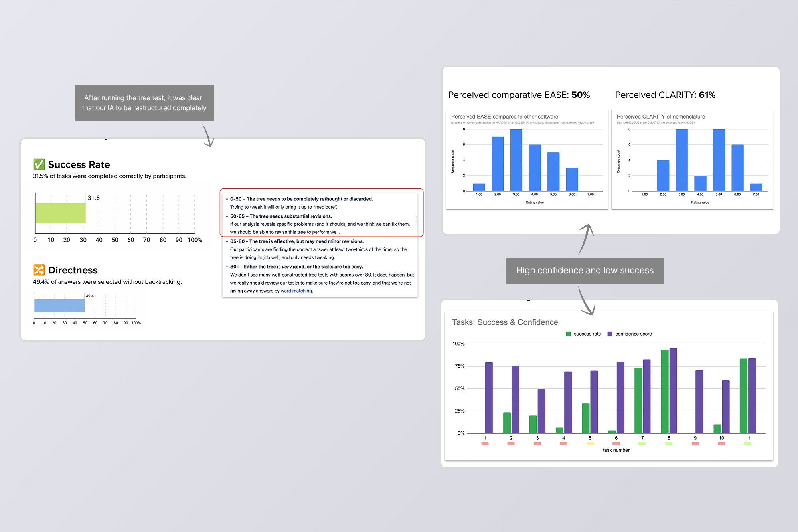
Task: Click the green checkmark Success Rate icon
Action: point(39,164)
